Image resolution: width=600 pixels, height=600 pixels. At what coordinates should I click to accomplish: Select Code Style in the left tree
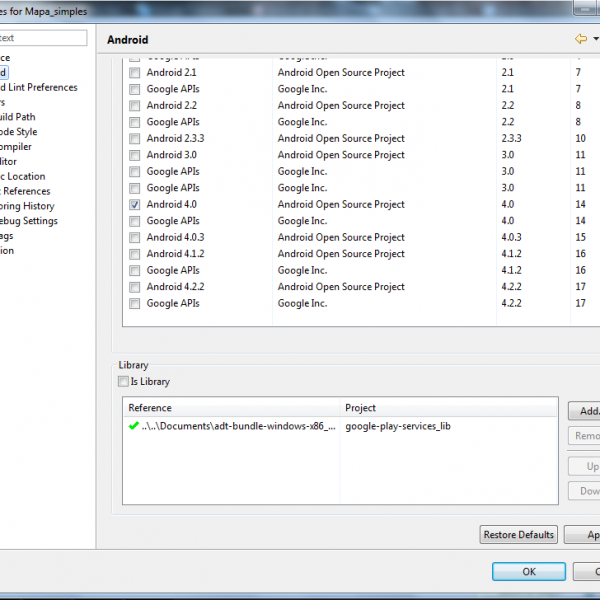point(19,132)
